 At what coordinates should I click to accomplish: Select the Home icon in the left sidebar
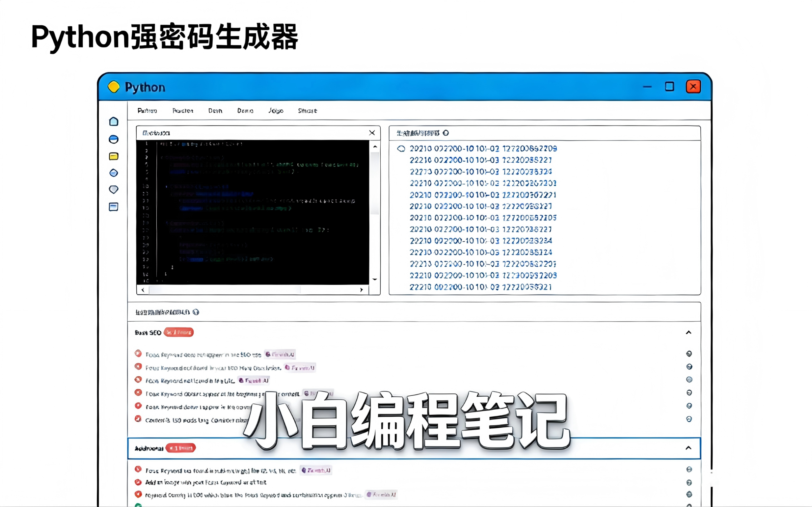pyautogui.click(x=114, y=121)
